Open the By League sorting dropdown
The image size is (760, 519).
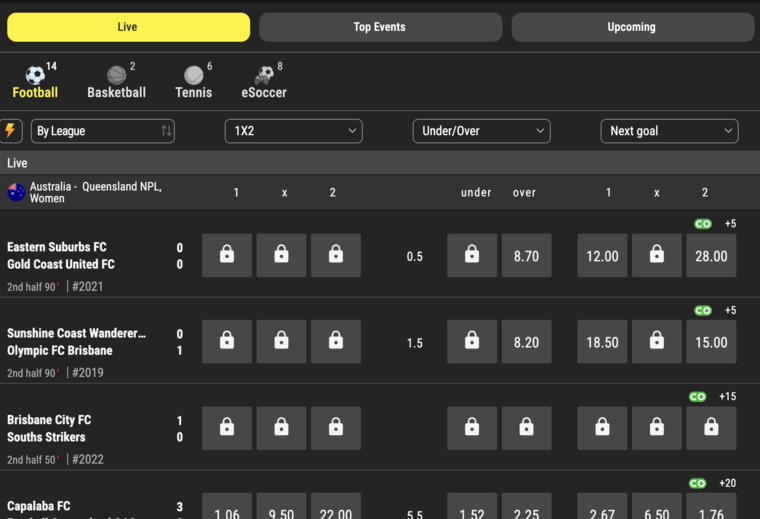pos(103,131)
